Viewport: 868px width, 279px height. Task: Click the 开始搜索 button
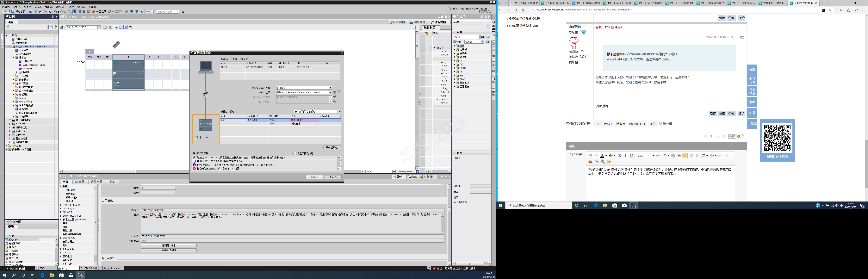[x=332, y=148]
